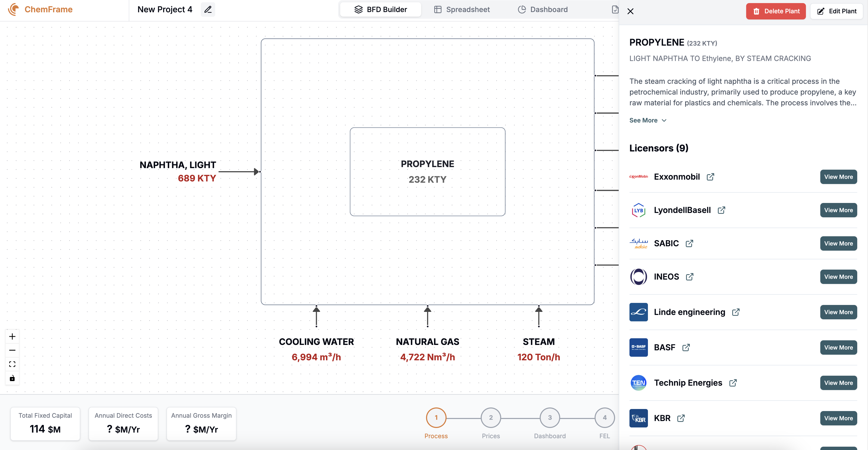Open the Total Fixed Capital card

tap(45, 424)
